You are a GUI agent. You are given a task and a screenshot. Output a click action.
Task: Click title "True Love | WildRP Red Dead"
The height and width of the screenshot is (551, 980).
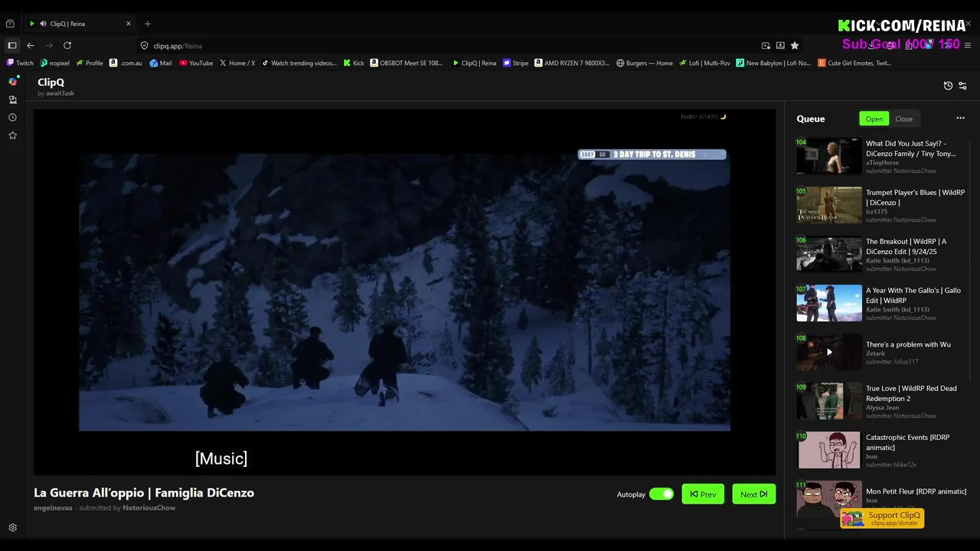point(911,393)
